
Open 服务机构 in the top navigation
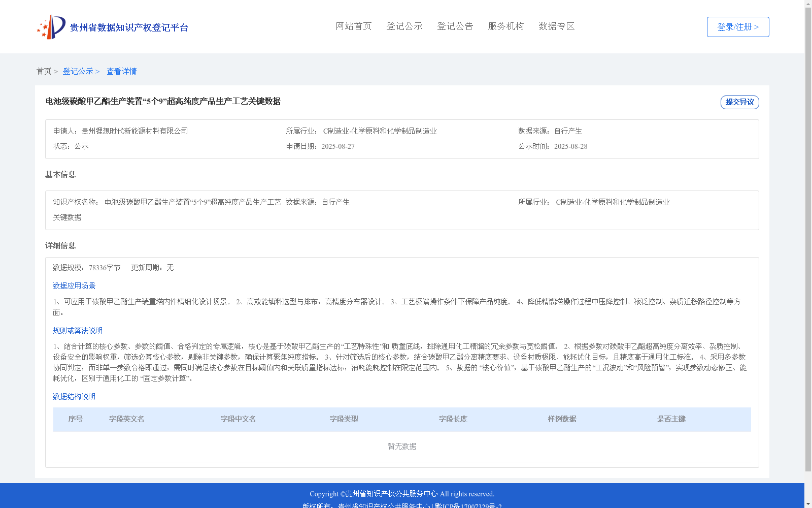506,26
